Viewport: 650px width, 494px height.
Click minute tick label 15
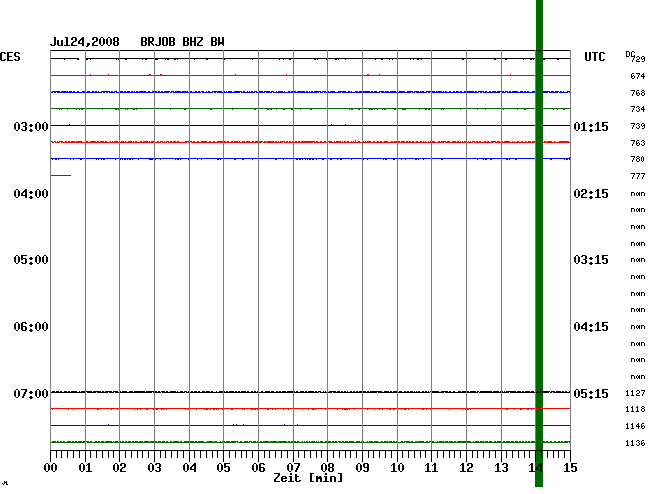click(570, 468)
